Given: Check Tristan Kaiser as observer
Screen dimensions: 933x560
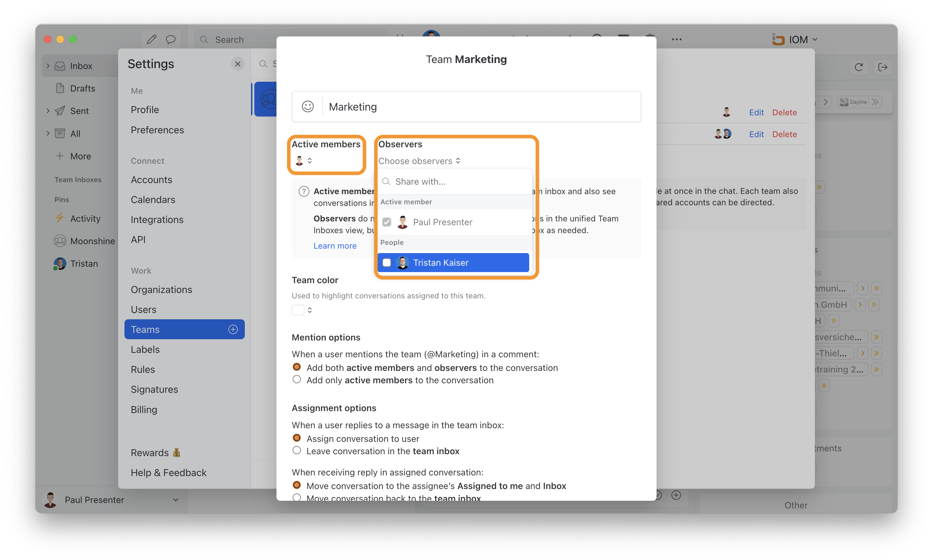Looking at the screenshot, I should (x=387, y=263).
